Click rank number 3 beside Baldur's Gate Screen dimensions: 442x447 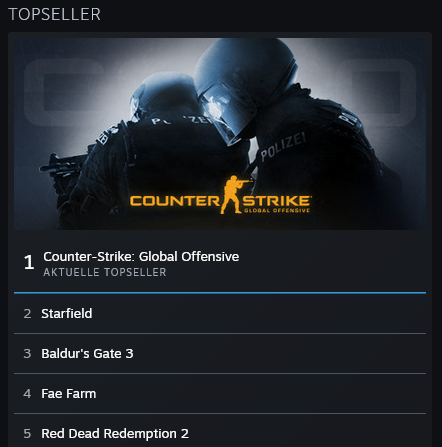click(x=27, y=354)
